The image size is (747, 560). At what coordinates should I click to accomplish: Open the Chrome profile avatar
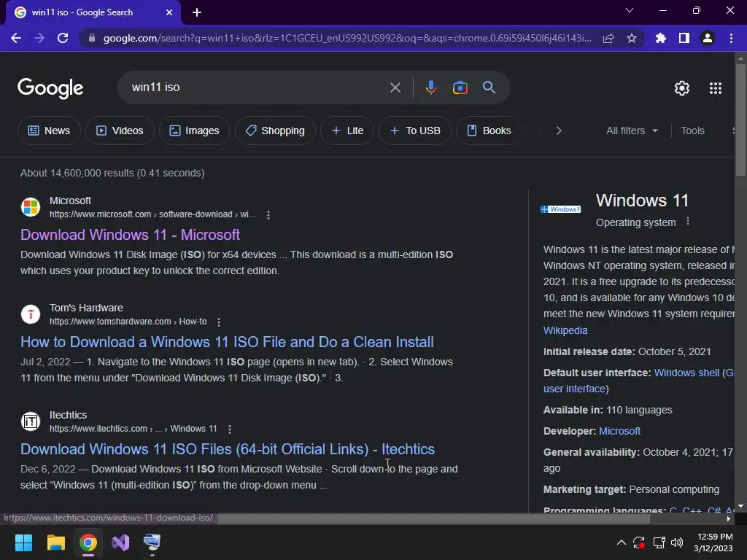tap(708, 38)
